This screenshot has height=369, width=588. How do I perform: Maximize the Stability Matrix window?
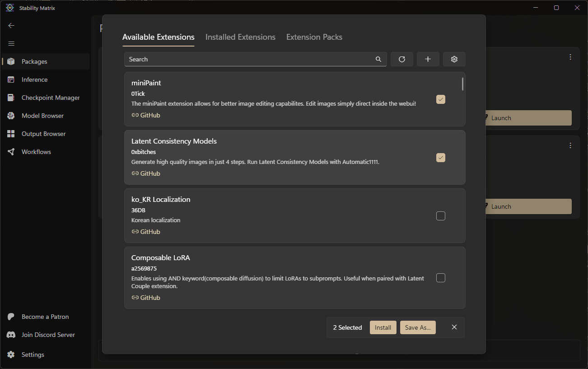click(x=556, y=8)
